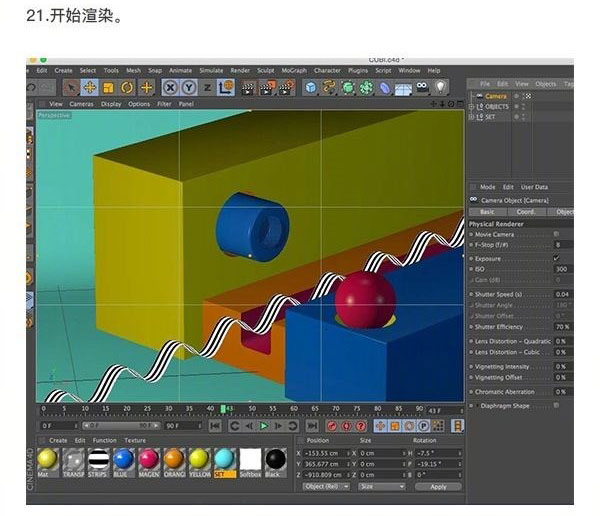Viewport: 600px width, 516px height.
Task: Open the spline pen tools icon
Action: click(x=329, y=88)
